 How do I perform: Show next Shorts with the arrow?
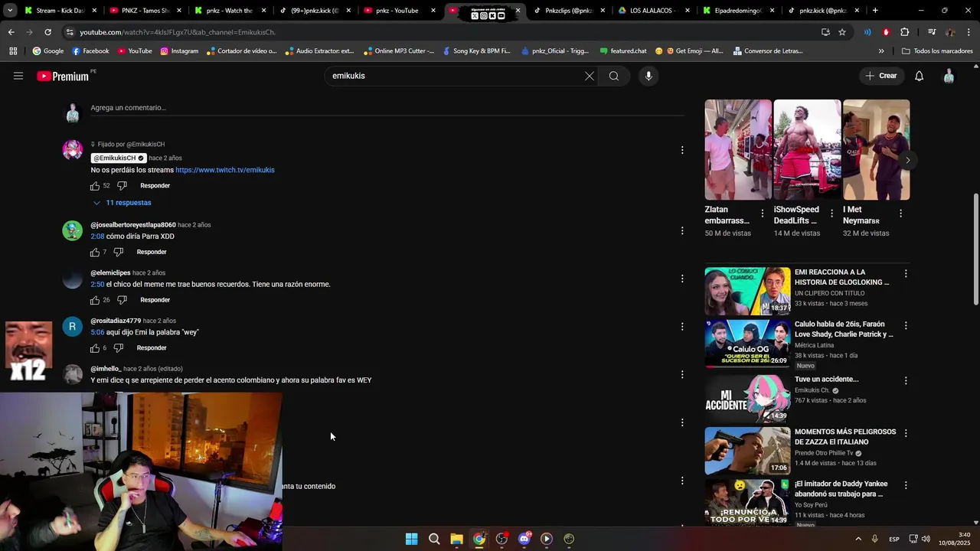908,160
